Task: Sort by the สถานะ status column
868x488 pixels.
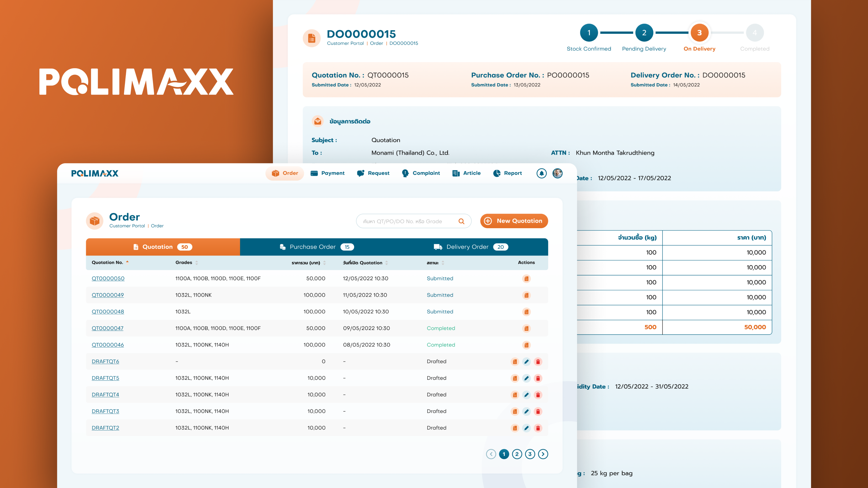Action: [x=443, y=263]
